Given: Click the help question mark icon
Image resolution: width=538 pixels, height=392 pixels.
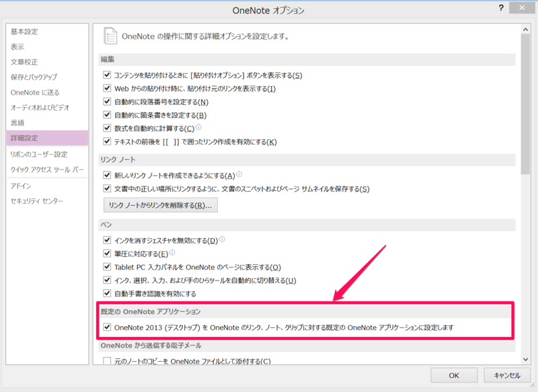Looking at the screenshot, I should (501, 8).
